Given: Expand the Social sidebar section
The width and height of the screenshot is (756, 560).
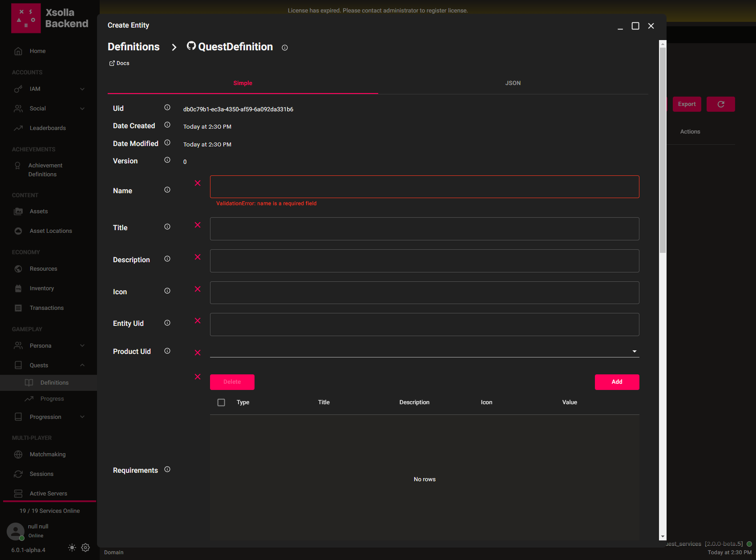Looking at the screenshot, I should (x=82, y=109).
